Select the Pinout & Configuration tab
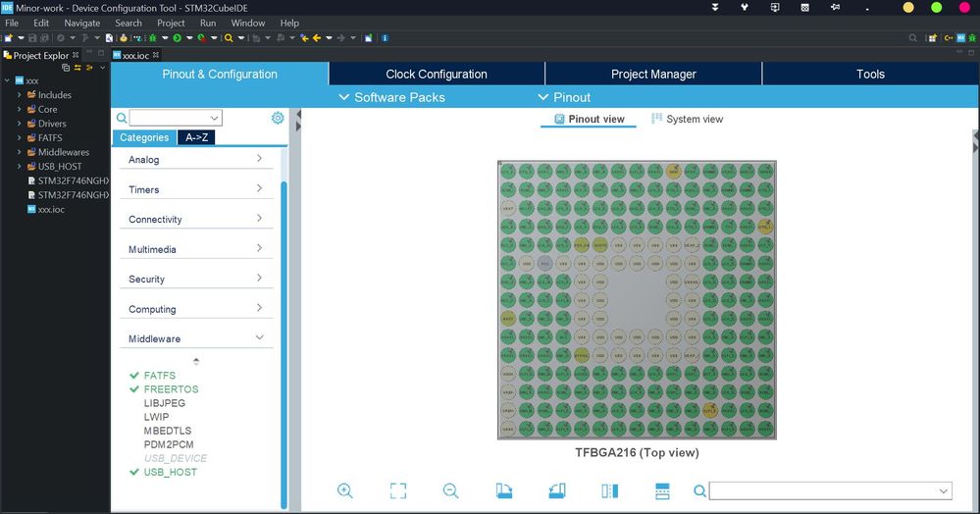The height and width of the screenshot is (514, 980). [220, 74]
